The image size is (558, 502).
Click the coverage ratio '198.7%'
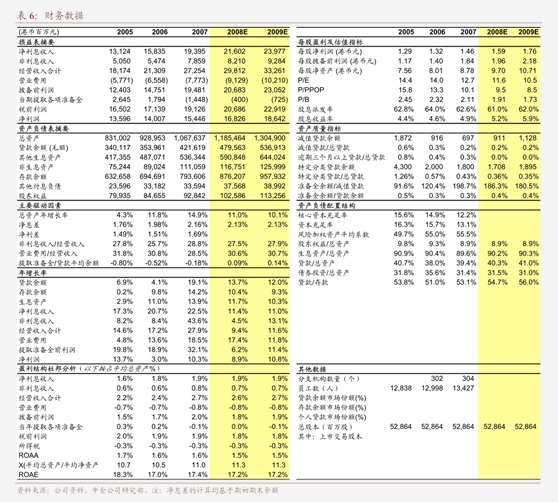[x=464, y=186]
